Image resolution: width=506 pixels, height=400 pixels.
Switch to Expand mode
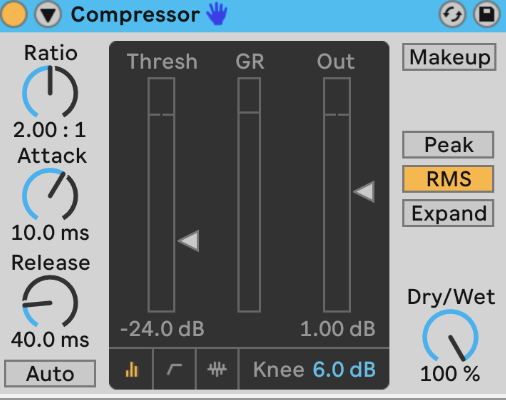tap(448, 213)
